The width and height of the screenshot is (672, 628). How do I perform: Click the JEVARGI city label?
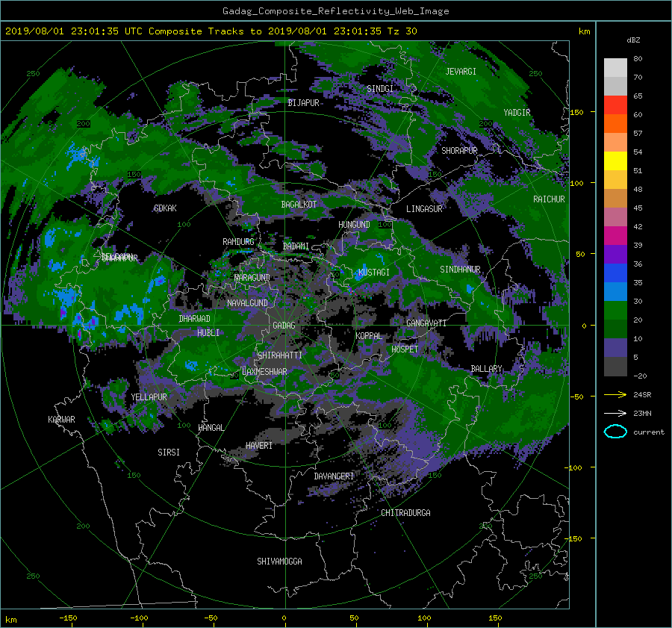click(461, 72)
